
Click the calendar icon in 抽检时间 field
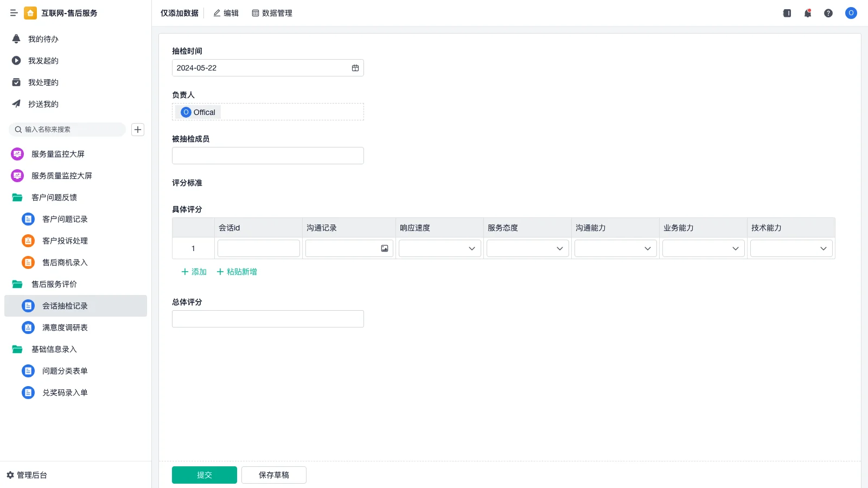(355, 68)
